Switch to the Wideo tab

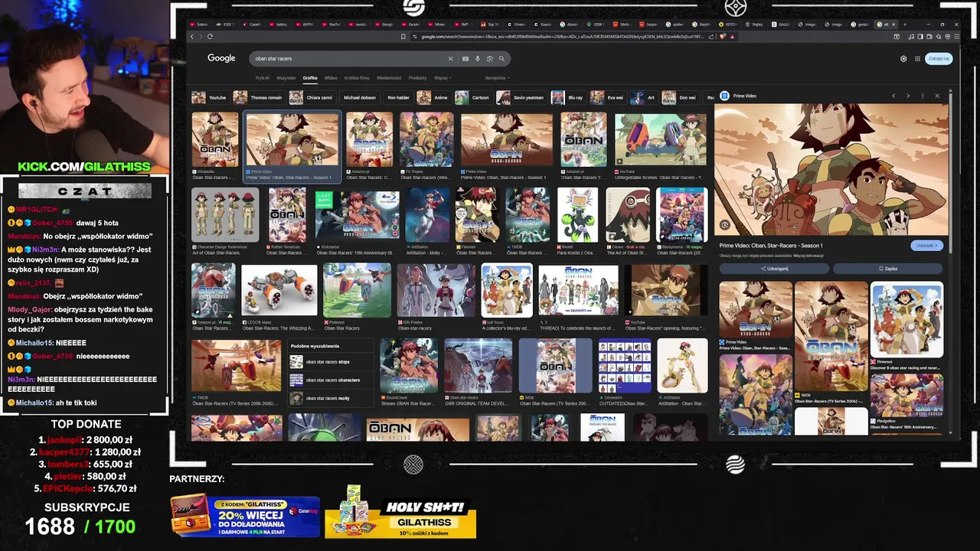point(331,77)
